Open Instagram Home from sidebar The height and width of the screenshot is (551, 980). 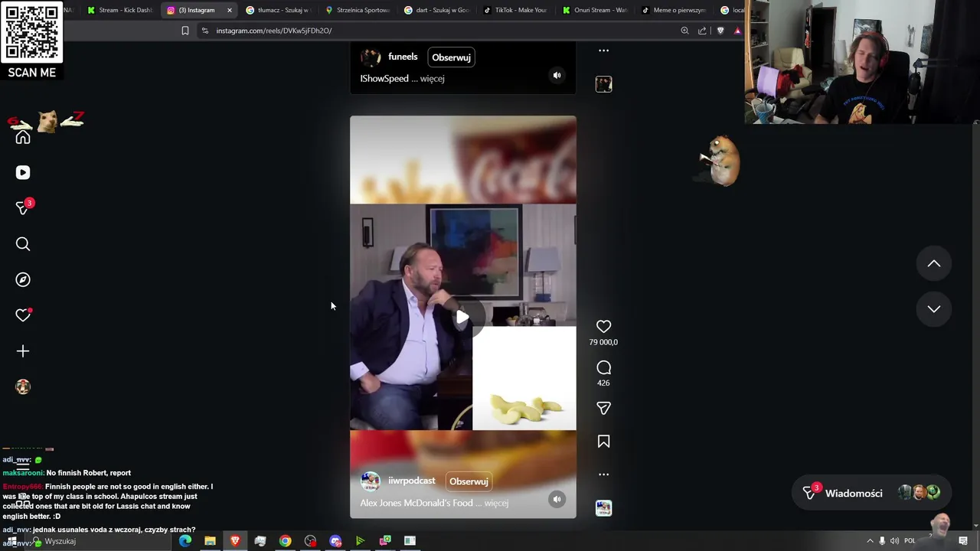[x=23, y=138]
